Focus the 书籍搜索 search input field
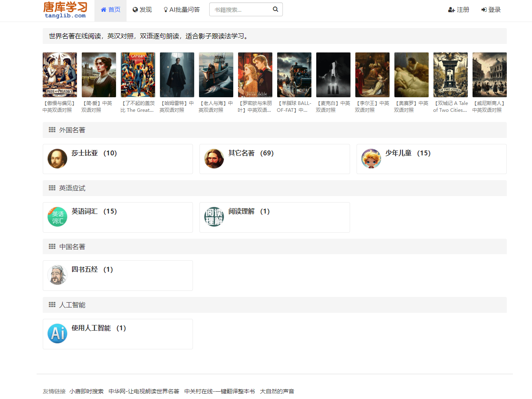Viewport: 532px width, 399px height. click(x=241, y=10)
